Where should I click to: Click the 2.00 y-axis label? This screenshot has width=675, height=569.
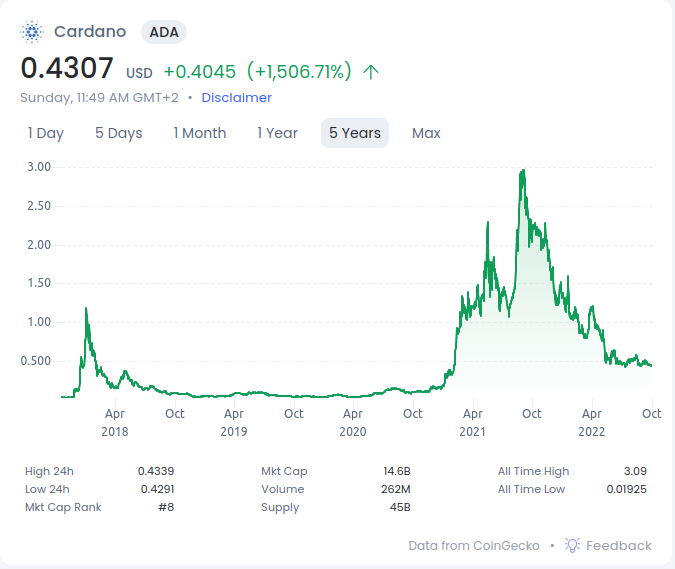[x=39, y=245]
